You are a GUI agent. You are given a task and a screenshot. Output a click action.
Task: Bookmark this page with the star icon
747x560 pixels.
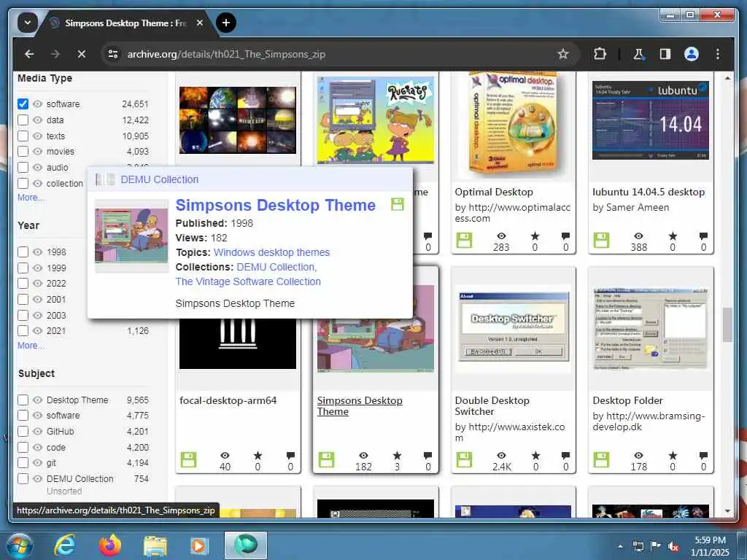pos(563,54)
